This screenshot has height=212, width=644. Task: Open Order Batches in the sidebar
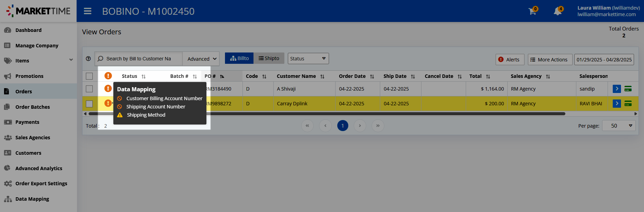point(33,107)
